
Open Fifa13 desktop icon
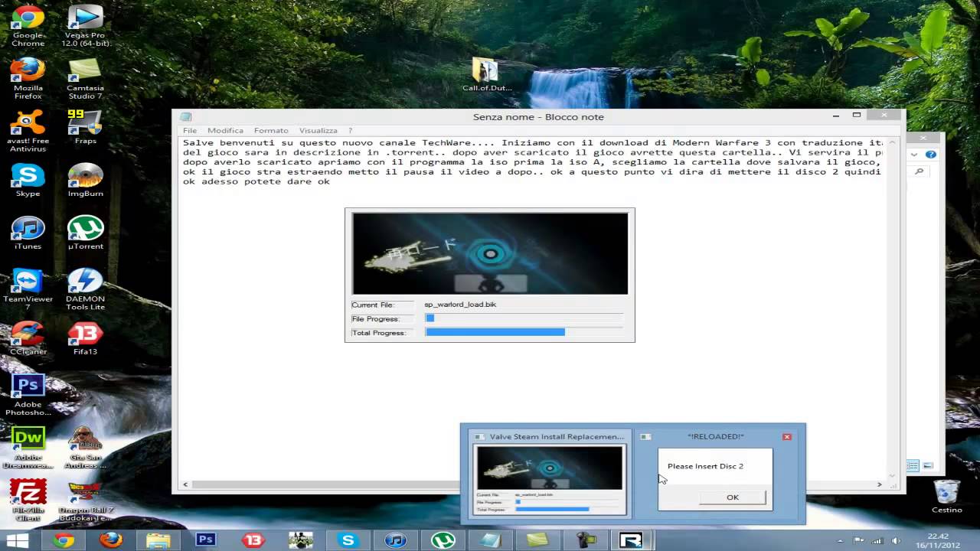pyautogui.click(x=85, y=338)
